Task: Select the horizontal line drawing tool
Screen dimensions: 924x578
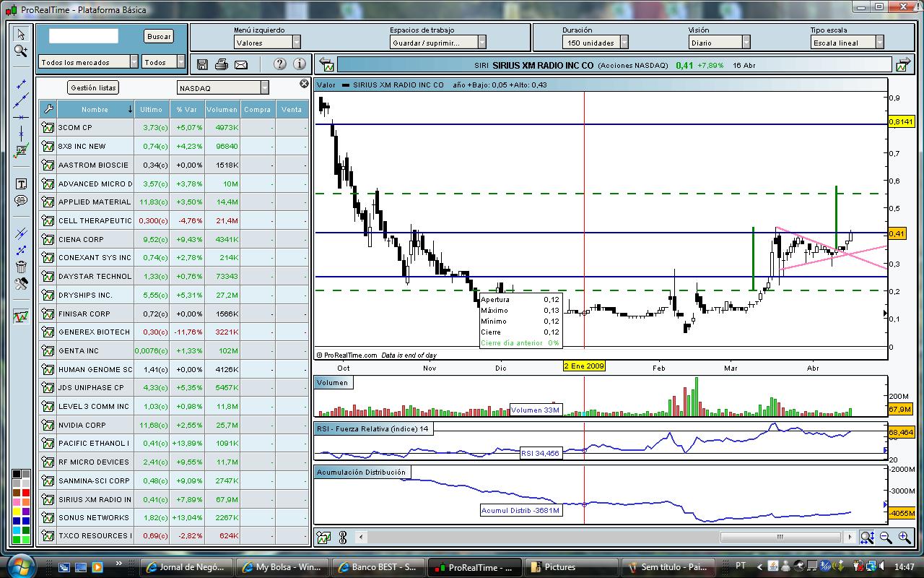Action: [21, 117]
